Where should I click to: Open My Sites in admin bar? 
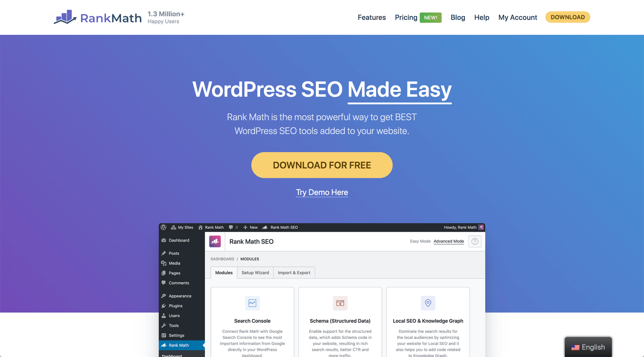tap(182, 227)
